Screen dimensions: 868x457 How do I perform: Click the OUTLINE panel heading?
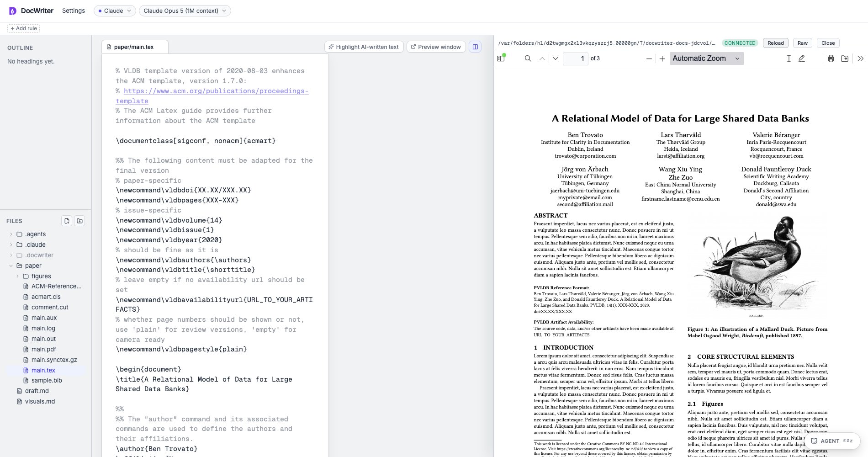20,48
